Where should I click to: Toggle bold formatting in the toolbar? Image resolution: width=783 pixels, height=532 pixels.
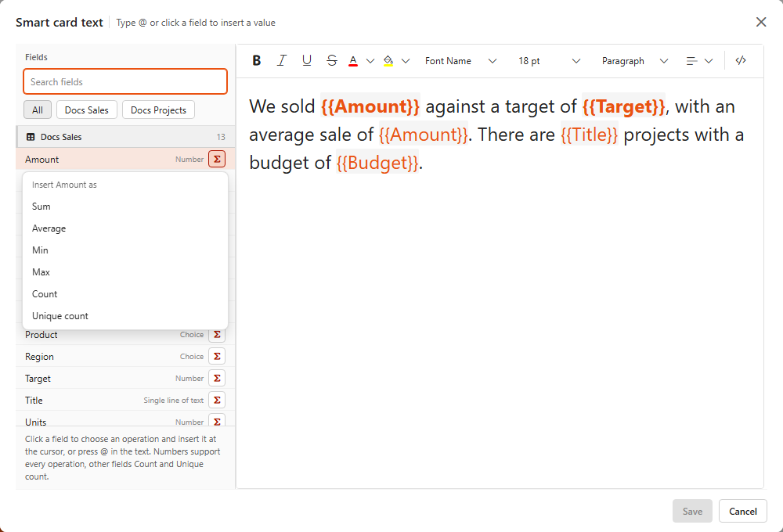[257, 61]
